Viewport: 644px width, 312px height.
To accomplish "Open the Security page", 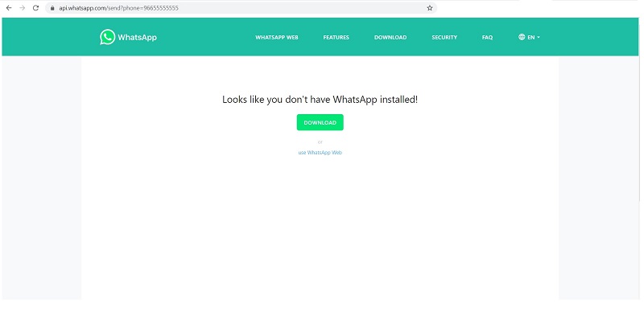I will (x=444, y=37).
